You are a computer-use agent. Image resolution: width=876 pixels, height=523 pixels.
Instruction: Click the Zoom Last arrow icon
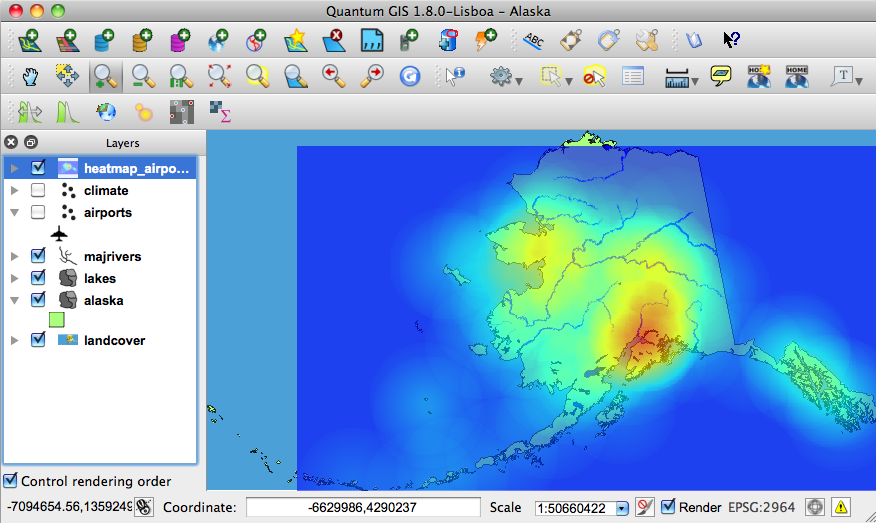pyautogui.click(x=333, y=76)
